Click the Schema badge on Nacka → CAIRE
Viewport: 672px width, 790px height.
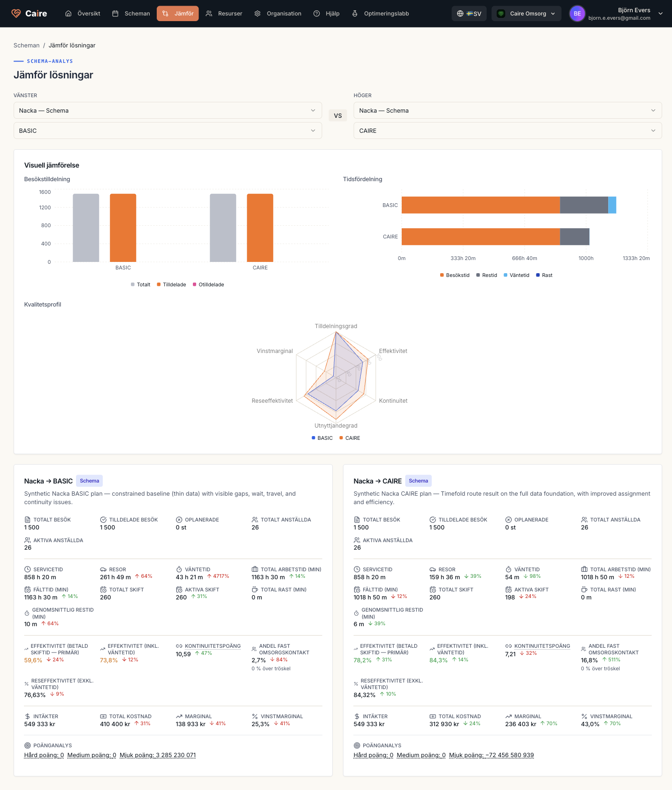point(418,481)
